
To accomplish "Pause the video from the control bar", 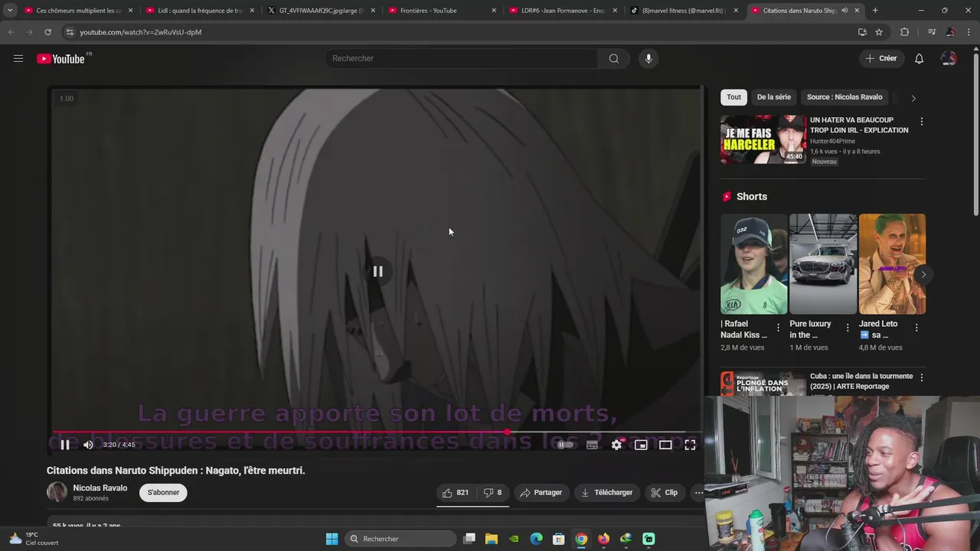I will [x=65, y=445].
